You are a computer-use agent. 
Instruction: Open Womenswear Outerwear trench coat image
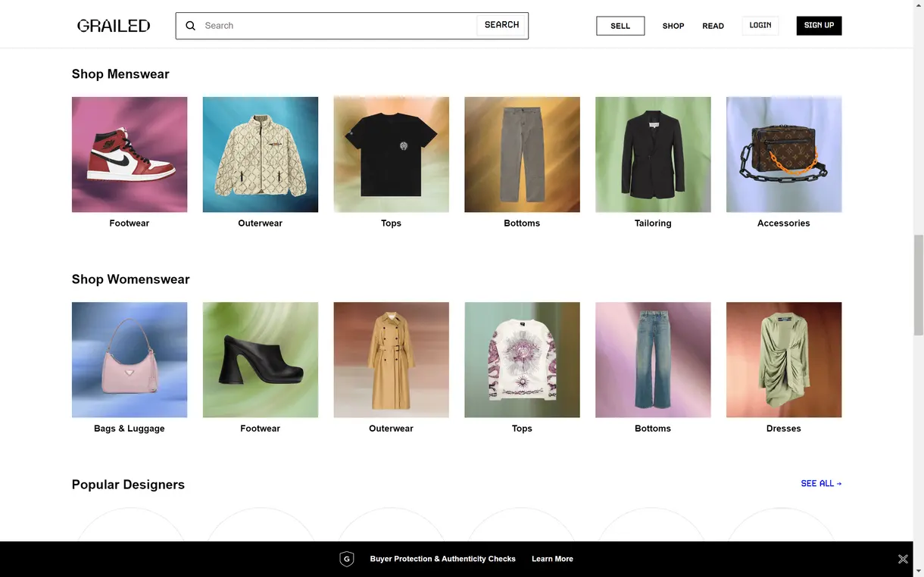pos(392,360)
